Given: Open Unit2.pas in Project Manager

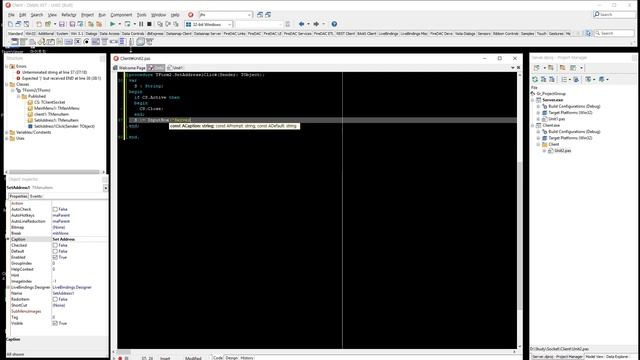Looking at the screenshot, I should tap(562, 151).
